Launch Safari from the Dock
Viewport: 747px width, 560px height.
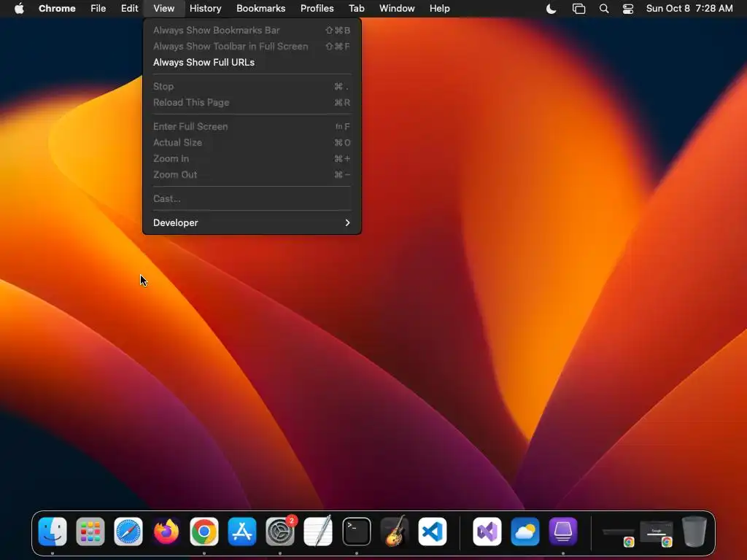click(128, 532)
